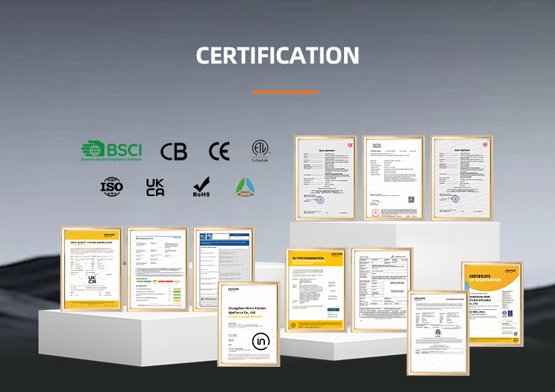Click the CE marking logo
Screen dimensions: 555x392
point(220,152)
